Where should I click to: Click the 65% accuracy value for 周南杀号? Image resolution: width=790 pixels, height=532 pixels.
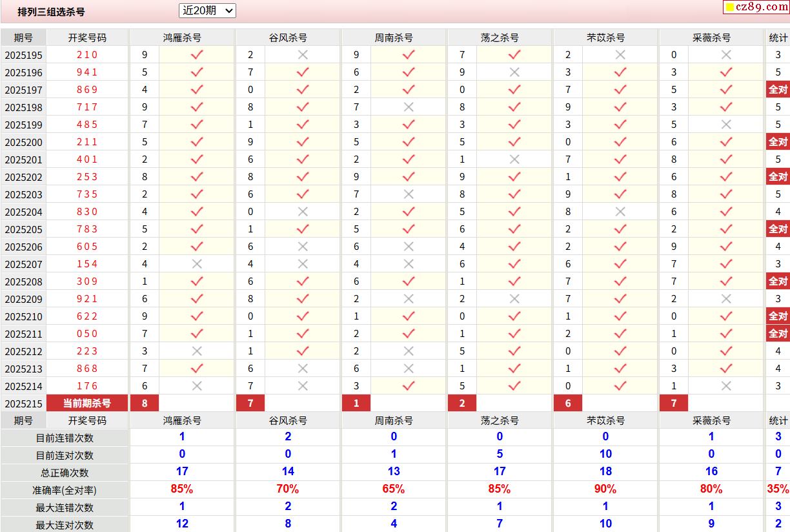(394, 489)
